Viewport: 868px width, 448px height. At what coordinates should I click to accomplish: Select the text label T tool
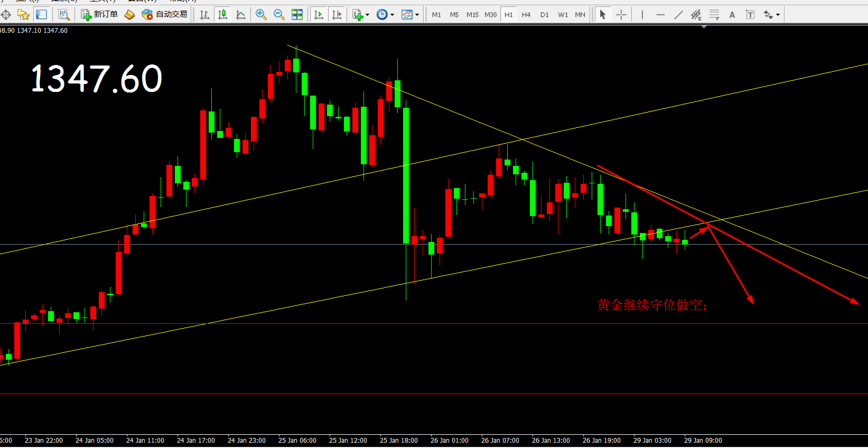[750, 15]
